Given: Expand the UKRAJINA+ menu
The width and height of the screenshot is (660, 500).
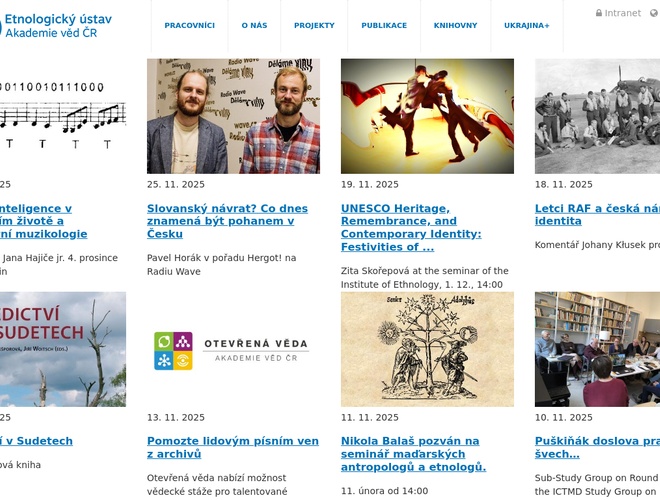Looking at the screenshot, I should coord(527,25).
